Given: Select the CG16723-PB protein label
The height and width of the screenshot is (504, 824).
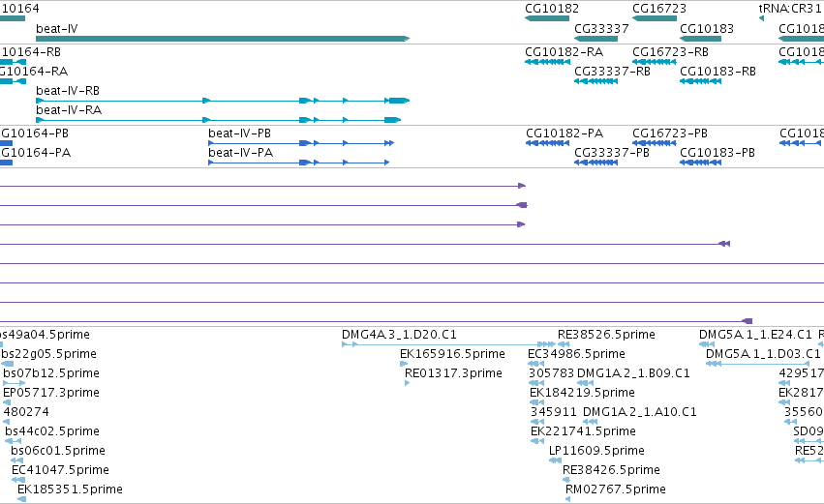Looking at the screenshot, I should (x=670, y=133).
